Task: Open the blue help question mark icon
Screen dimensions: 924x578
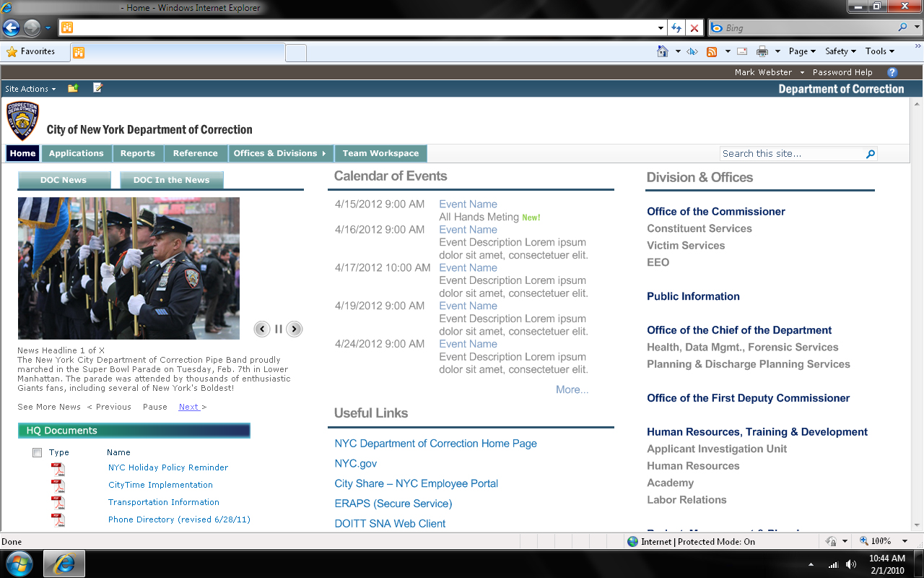Action: click(892, 72)
